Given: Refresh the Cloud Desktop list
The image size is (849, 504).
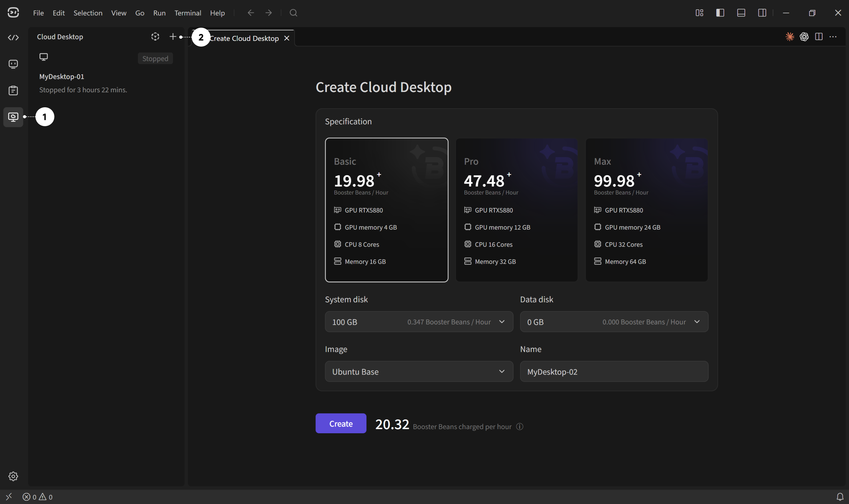Looking at the screenshot, I should pos(155,36).
